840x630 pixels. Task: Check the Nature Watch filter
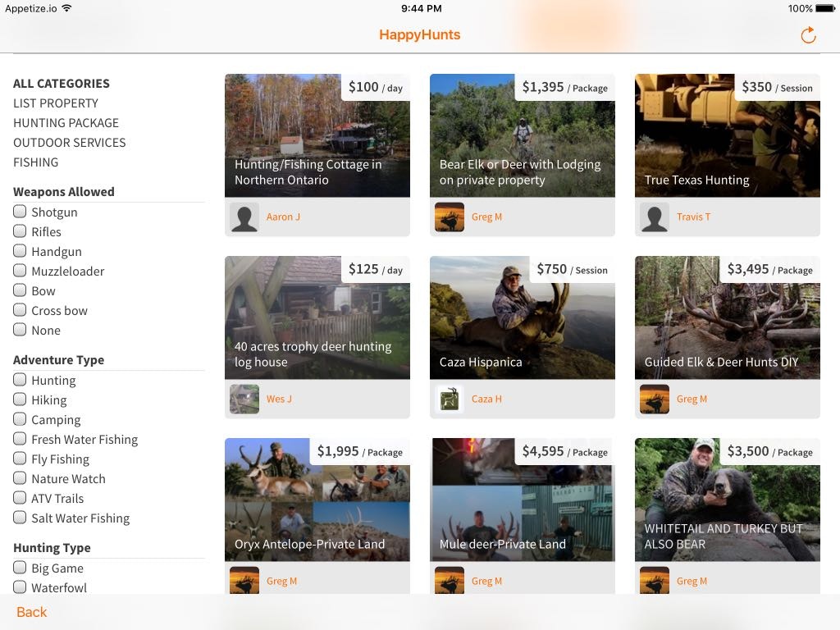pyautogui.click(x=20, y=478)
